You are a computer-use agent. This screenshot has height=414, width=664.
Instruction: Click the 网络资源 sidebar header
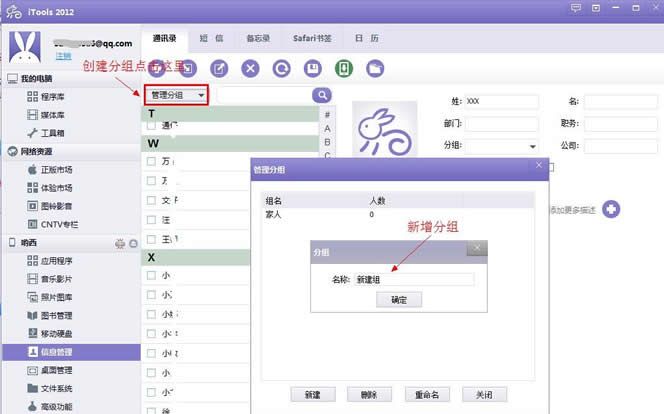(x=36, y=152)
